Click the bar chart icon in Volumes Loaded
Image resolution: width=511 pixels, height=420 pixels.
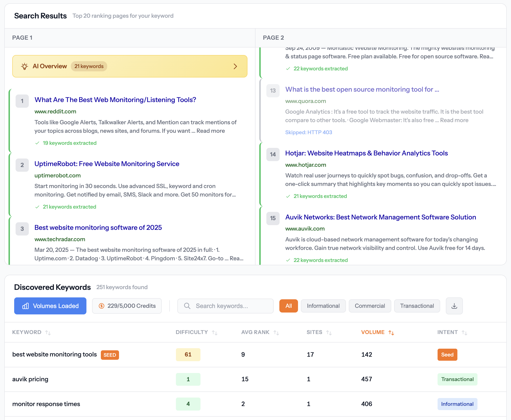pyautogui.click(x=26, y=306)
